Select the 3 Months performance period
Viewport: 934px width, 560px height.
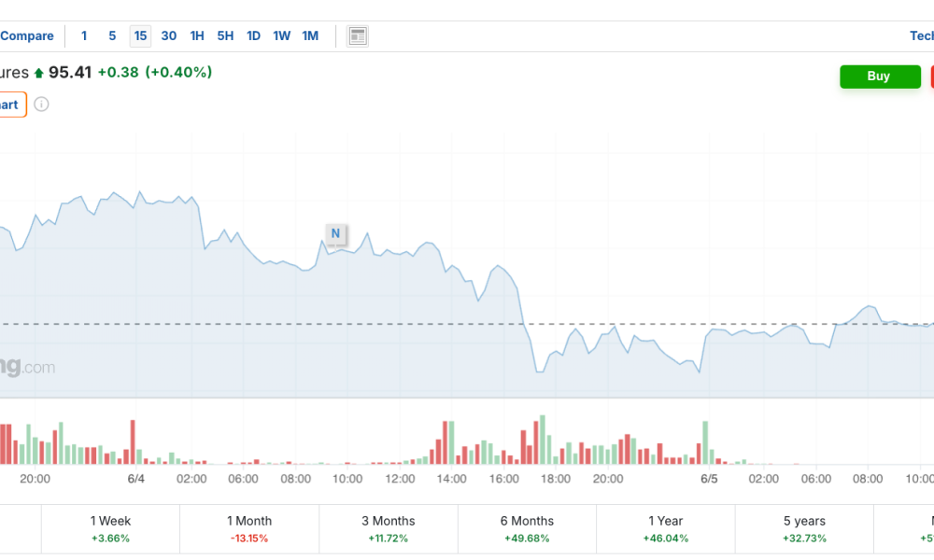coord(388,529)
